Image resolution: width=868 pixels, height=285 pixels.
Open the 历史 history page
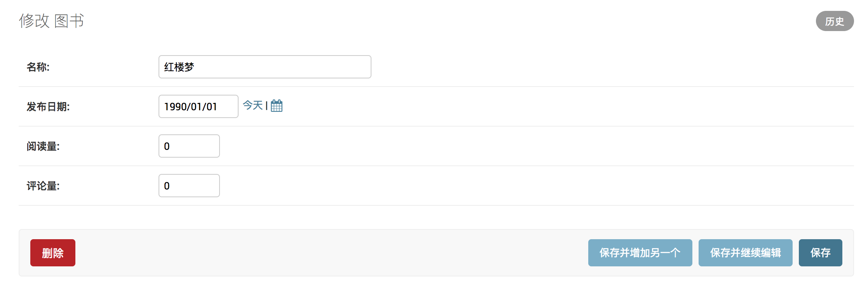834,21
